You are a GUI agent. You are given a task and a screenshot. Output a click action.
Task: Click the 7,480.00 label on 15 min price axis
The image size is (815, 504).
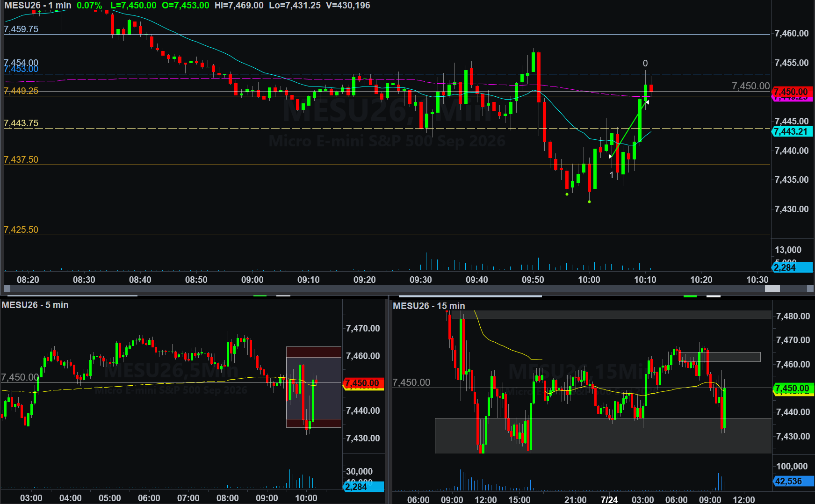point(793,316)
